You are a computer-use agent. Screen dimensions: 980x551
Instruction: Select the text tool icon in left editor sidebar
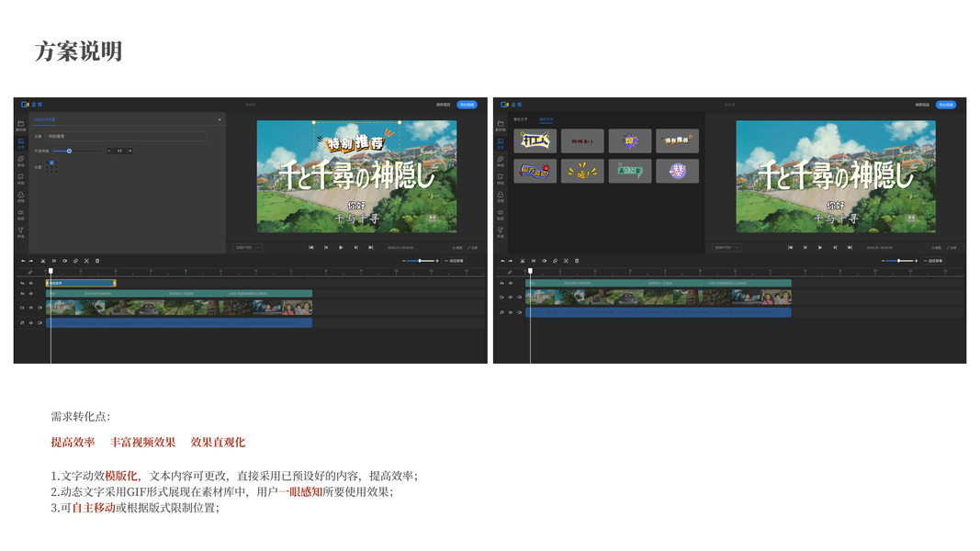click(20, 141)
